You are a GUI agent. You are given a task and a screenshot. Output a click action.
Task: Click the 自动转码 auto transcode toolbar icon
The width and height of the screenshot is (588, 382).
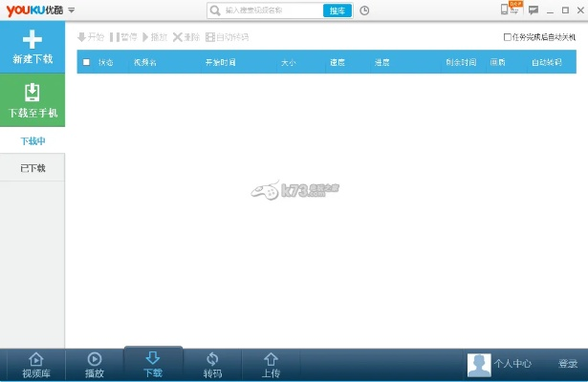pyautogui.click(x=227, y=37)
